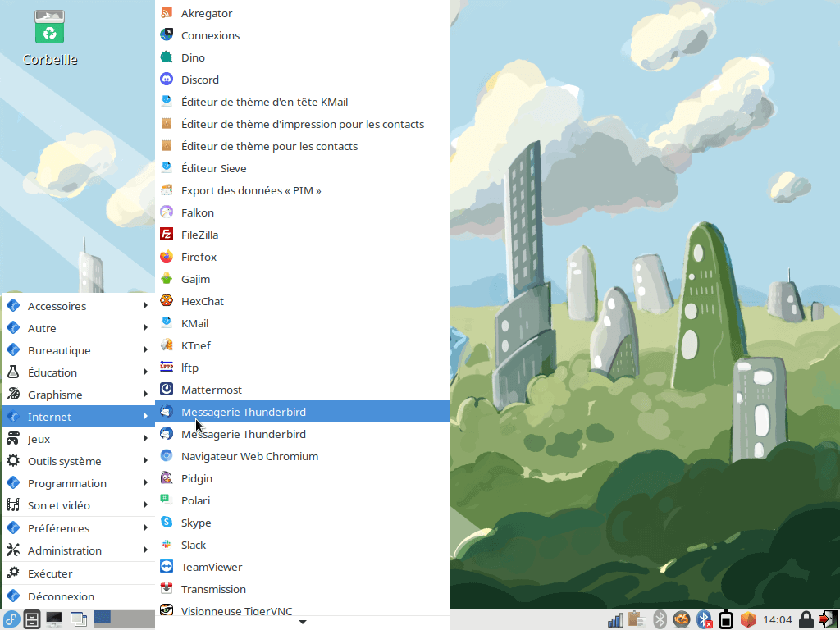This screenshot has height=630, width=840.
Task: Click the second, non-highlighted Messagerie Thunderbird entry
Action: [303, 434]
